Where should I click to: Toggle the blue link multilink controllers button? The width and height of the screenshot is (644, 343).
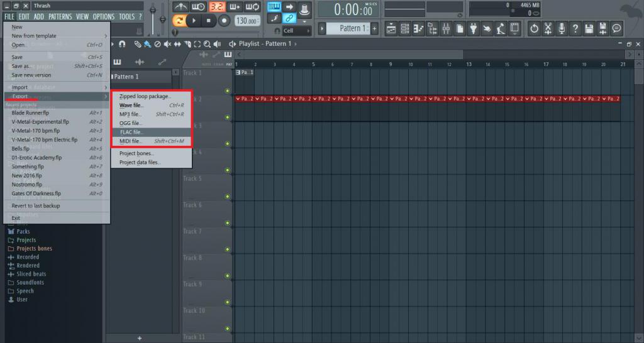[x=289, y=18]
